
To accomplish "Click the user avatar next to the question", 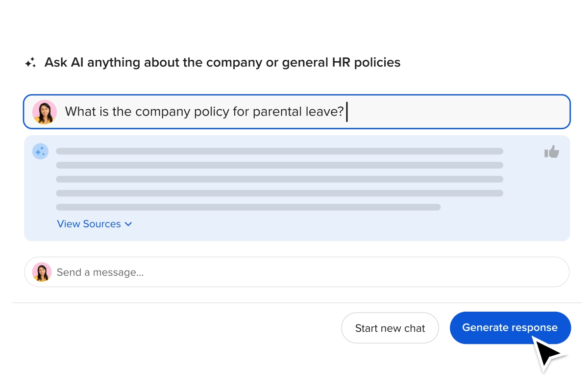I will [44, 112].
